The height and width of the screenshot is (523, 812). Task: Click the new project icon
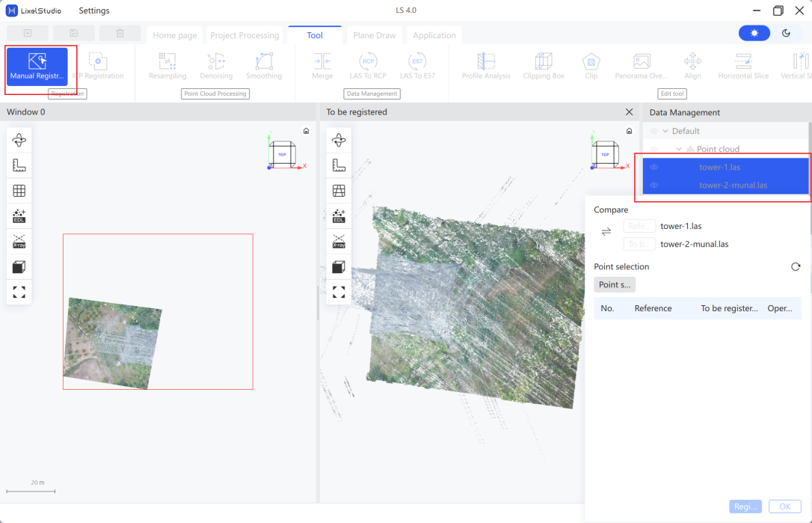point(28,33)
